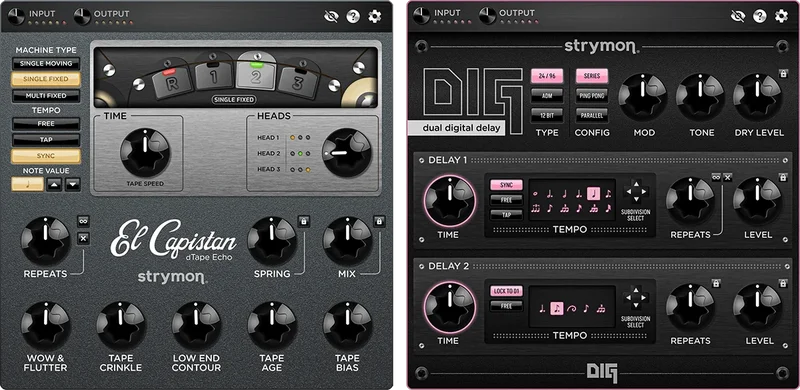Click tape head 3 in the El Capistan display

[298, 82]
